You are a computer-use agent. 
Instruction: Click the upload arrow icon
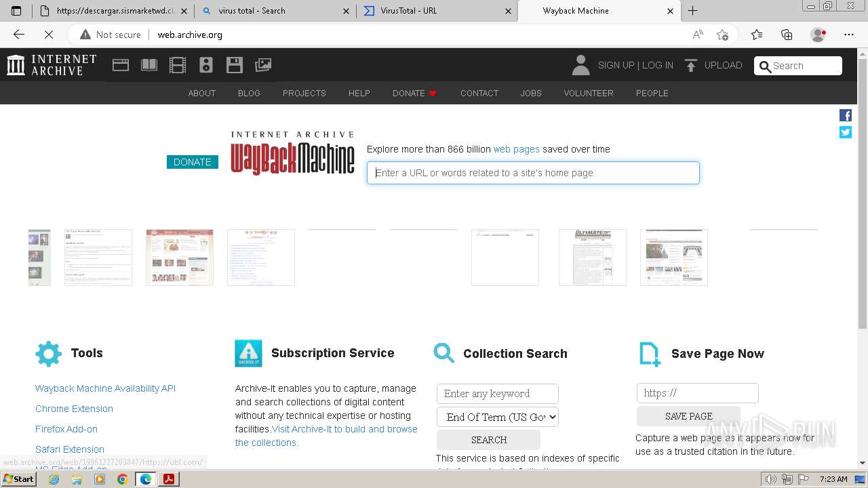tap(690, 66)
